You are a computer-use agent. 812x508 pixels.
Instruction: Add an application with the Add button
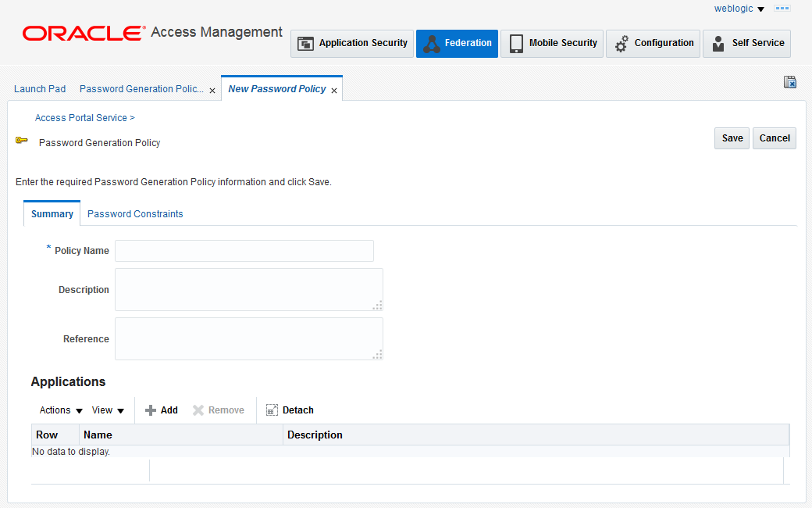161,410
